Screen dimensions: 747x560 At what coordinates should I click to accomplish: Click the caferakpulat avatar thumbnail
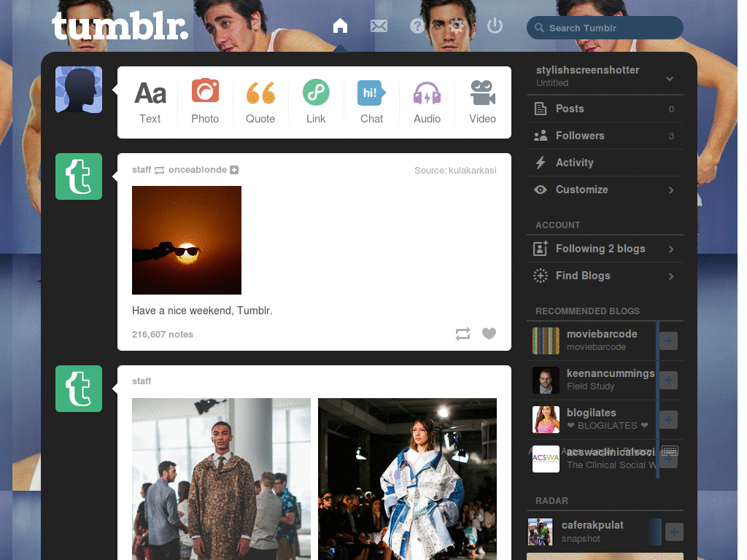(x=540, y=532)
